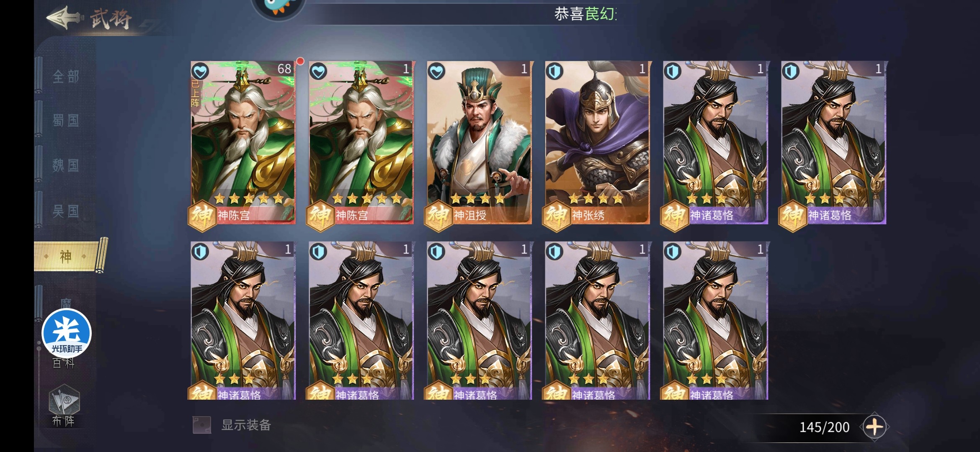Click the heart icon on level 68 神陈宫
980x452 pixels.
200,72
